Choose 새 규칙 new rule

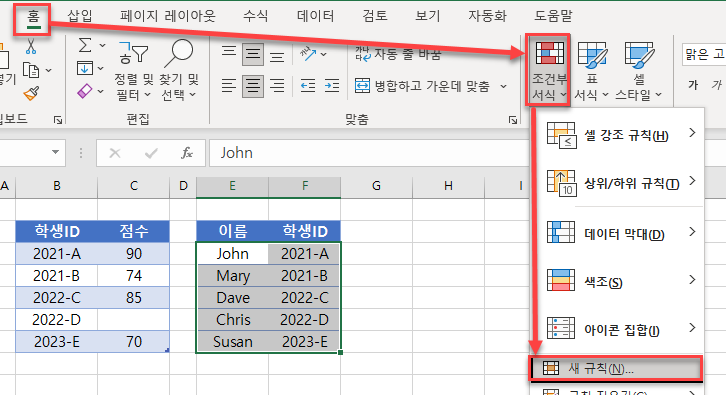[616, 369]
